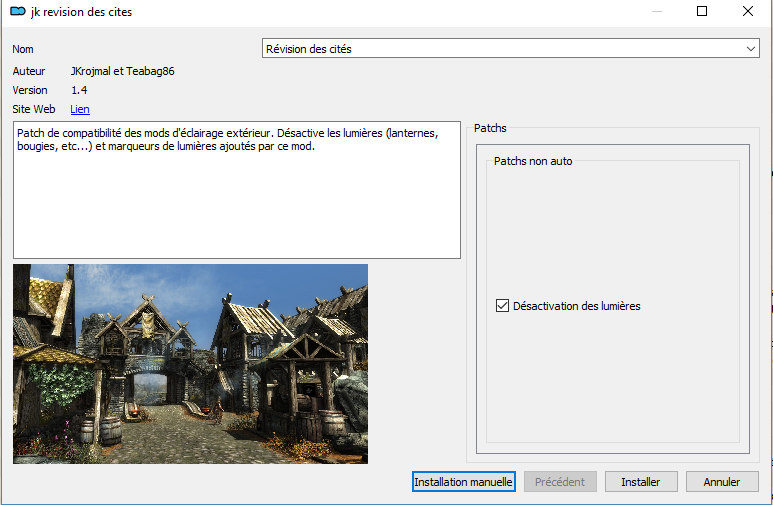
Task: Open the 'Lien' website link
Action: 80,109
